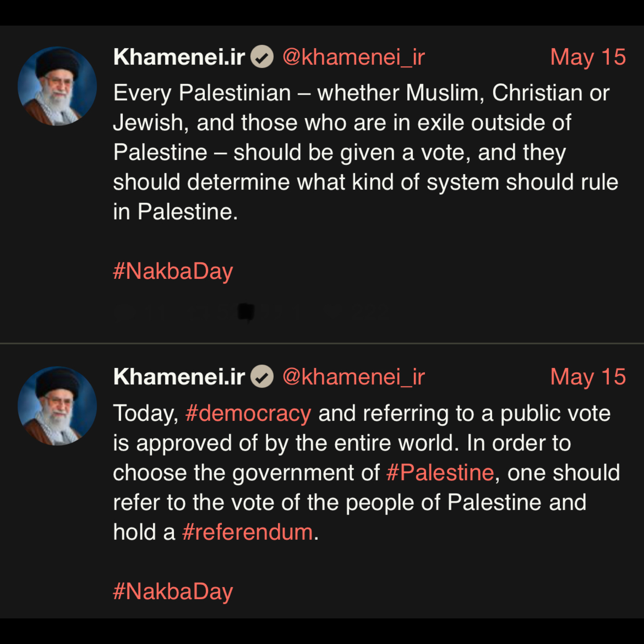644x644 pixels.
Task: Click the Khamenei.ir display name in the second tweet
Action: [x=179, y=377]
